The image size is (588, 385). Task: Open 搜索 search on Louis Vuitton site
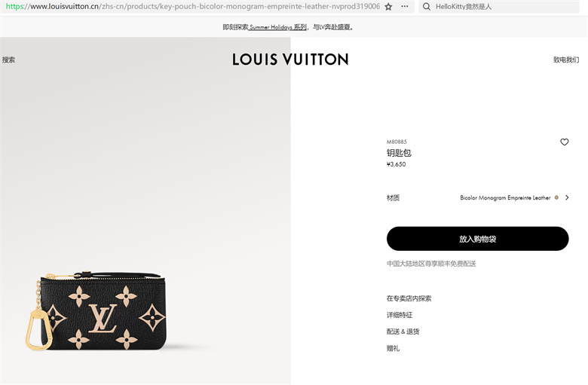pos(8,60)
